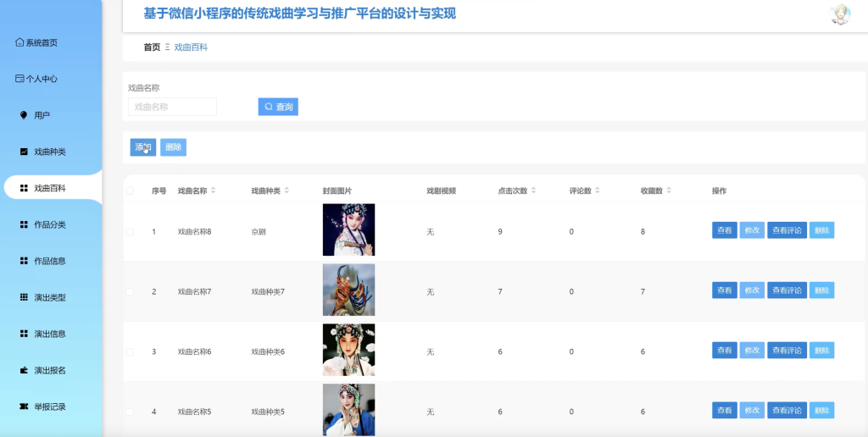868x437 pixels.
Task: Click the grid icon beside 演出类型
Action: 24,297
